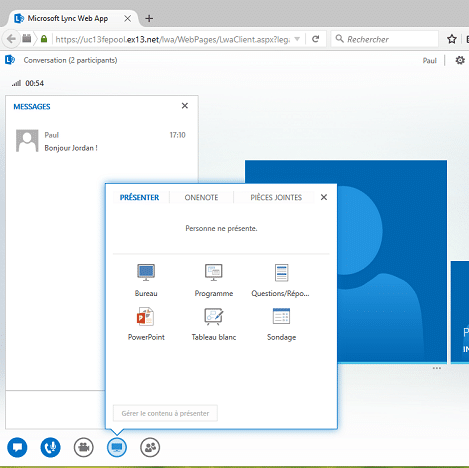Click the MESSAGES panel heading
The width and height of the screenshot is (469, 468).
click(32, 106)
